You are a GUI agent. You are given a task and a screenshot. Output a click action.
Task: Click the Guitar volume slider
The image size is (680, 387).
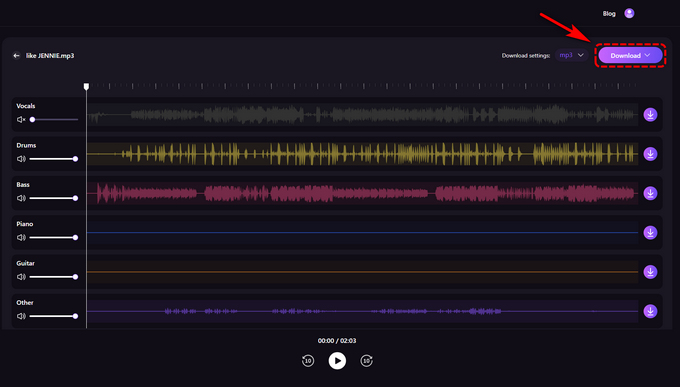[x=54, y=277]
